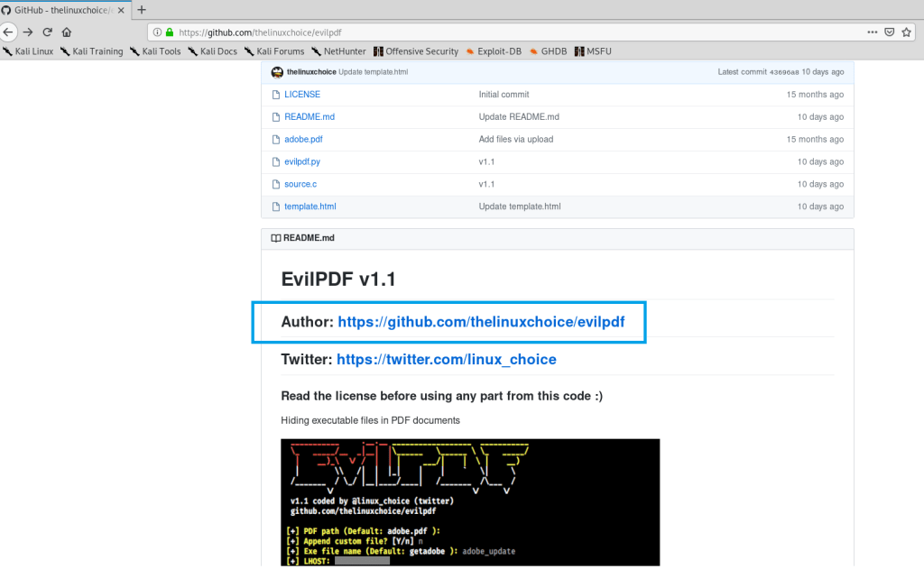
Task: Open 'Update template.html' commit in template.html row
Action: 520,206
